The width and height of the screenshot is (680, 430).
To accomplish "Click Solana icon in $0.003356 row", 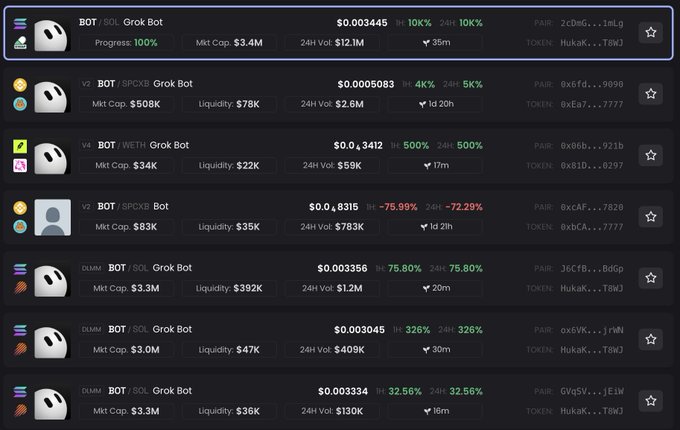I will pyautogui.click(x=20, y=269).
